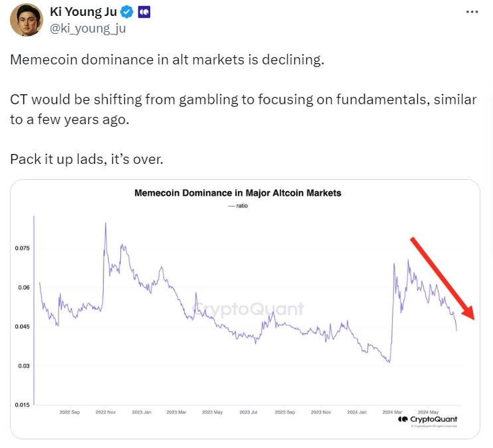Open the three-dot more options menu
Image resolution: width=493 pixels, height=448 pixels.
pyautogui.click(x=472, y=12)
